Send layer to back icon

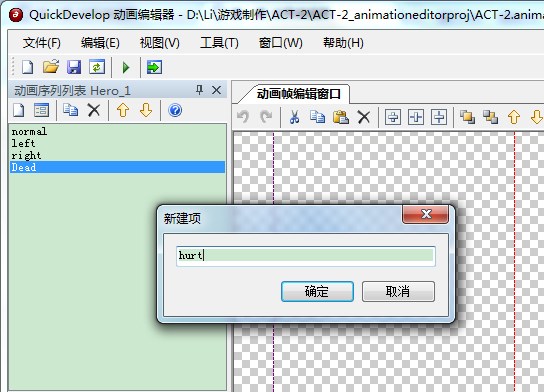pyautogui.click(x=491, y=117)
